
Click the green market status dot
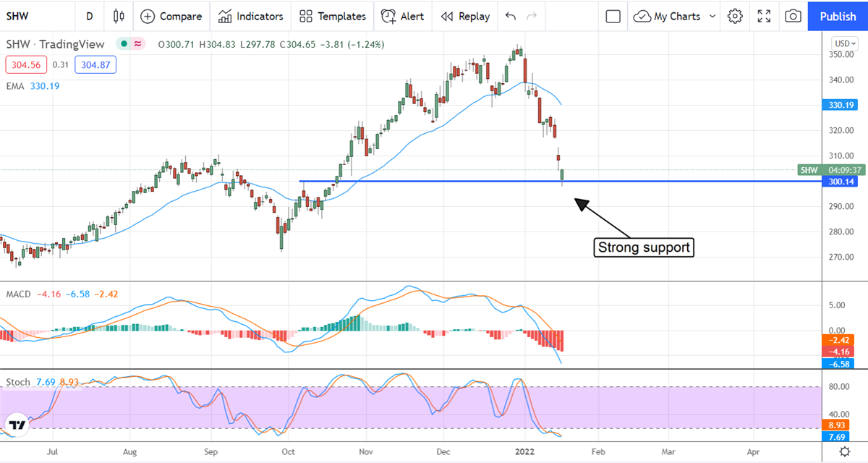coord(124,44)
